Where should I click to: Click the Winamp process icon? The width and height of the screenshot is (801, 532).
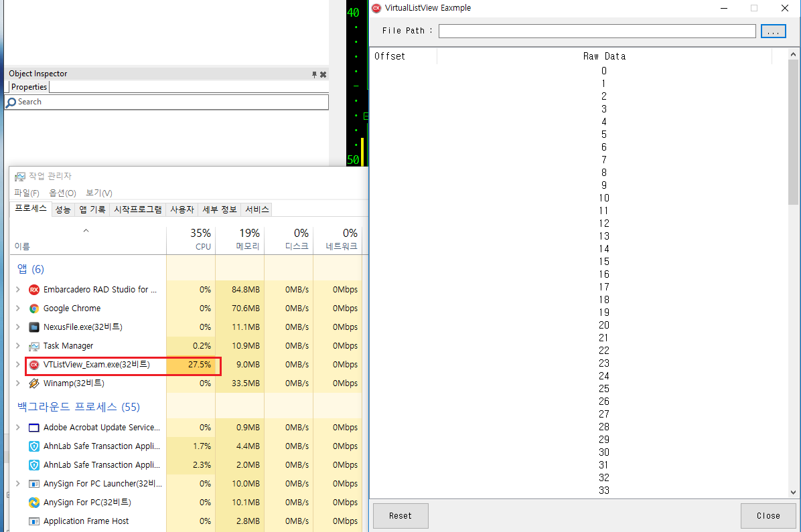(x=34, y=383)
